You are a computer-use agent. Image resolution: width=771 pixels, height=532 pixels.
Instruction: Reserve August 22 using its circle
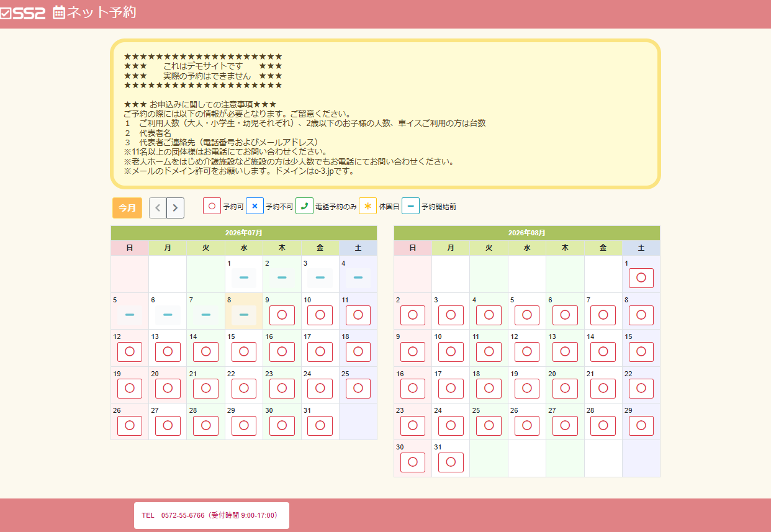tap(641, 389)
